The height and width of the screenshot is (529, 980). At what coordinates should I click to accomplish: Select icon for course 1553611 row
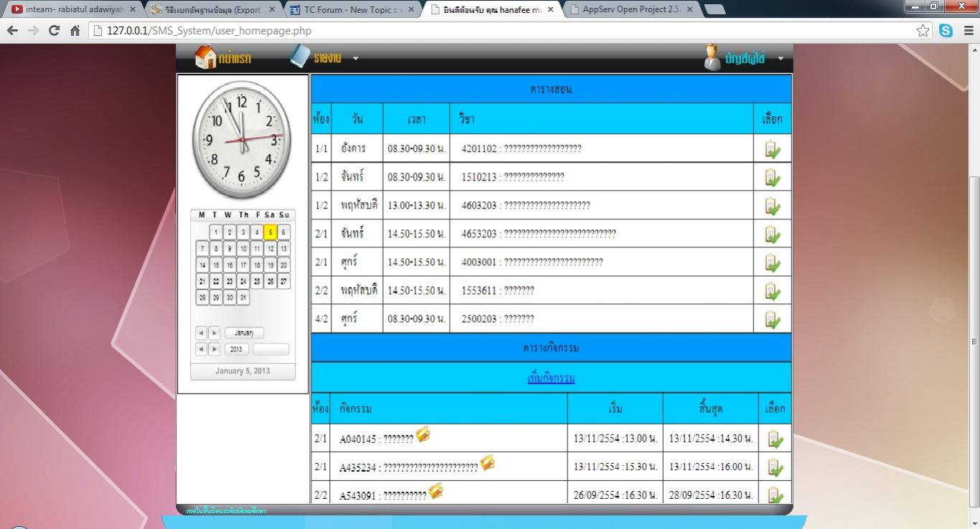[x=772, y=291]
